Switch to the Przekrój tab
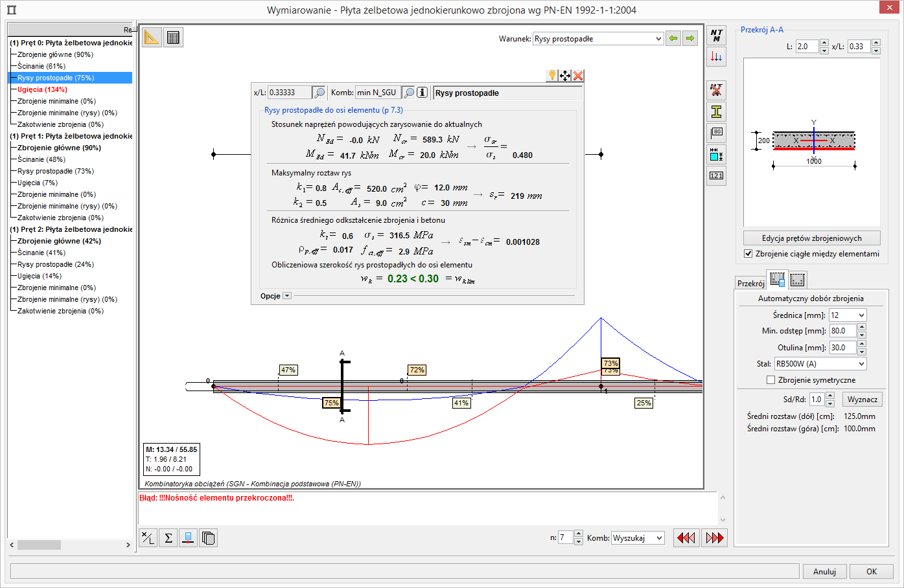 [750, 284]
